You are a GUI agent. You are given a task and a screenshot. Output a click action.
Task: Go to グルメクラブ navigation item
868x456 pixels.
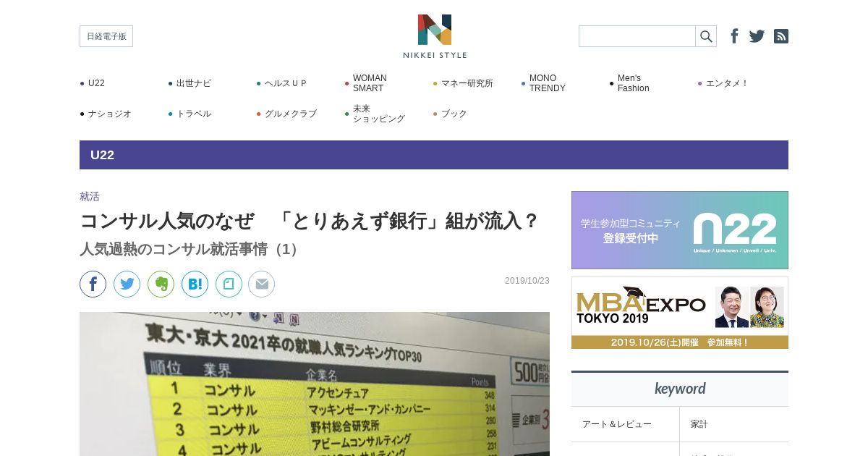click(x=290, y=114)
